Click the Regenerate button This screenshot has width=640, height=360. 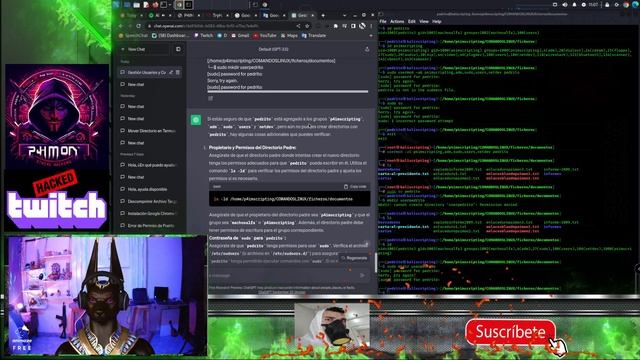coord(354,258)
